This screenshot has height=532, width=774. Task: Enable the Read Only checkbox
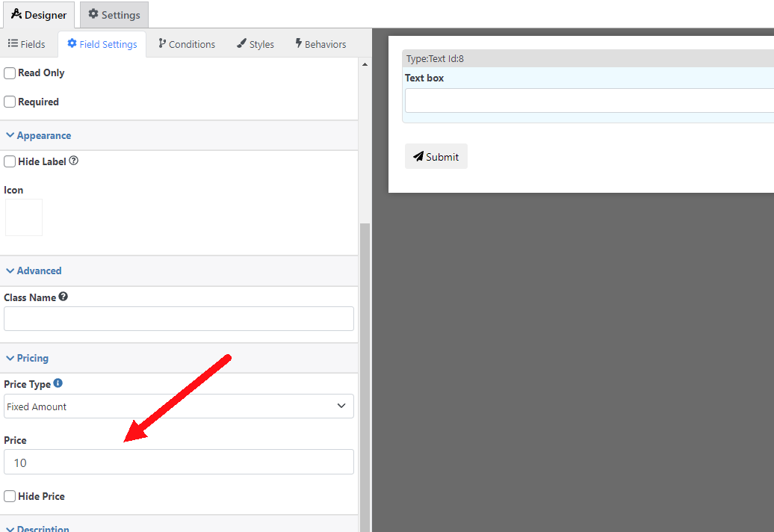click(x=9, y=72)
